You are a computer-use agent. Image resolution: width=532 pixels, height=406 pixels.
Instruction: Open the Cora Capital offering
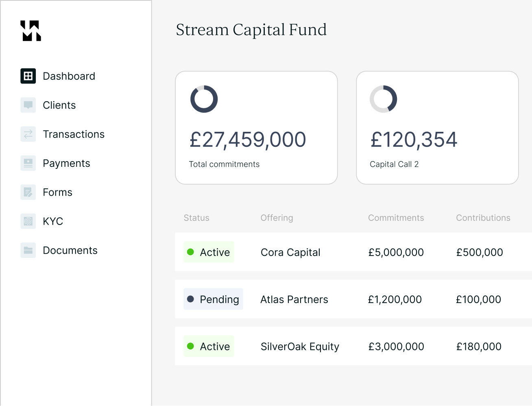tap(290, 252)
